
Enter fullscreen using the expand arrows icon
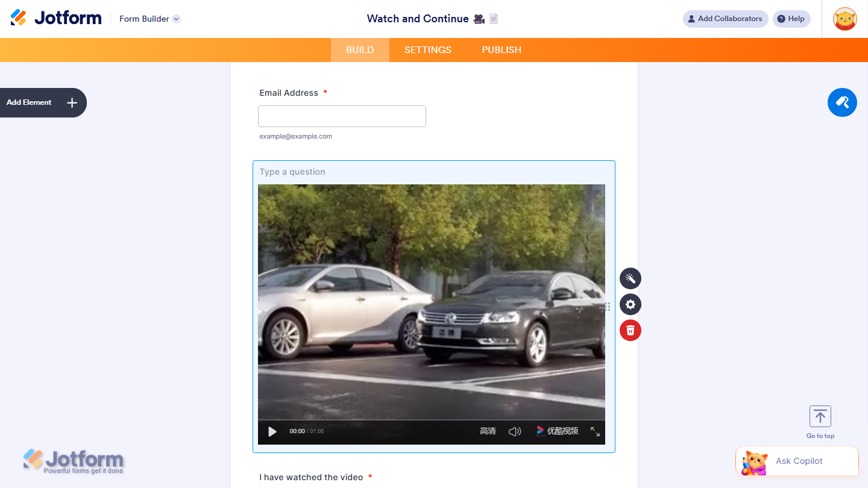click(x=596, y=431)
